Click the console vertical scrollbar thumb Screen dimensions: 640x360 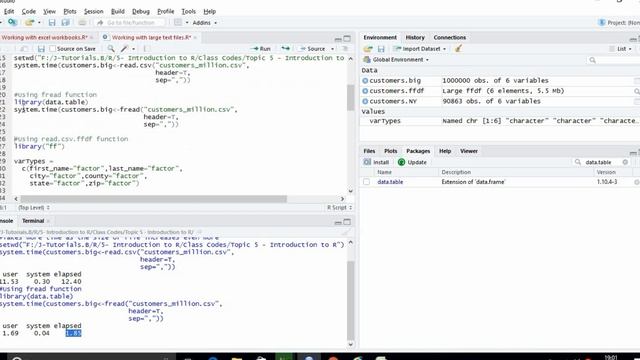(x=351, y=300)
